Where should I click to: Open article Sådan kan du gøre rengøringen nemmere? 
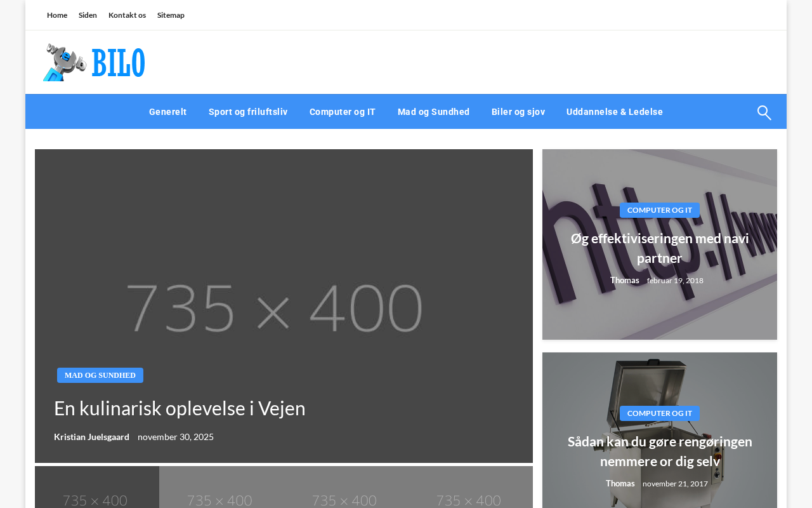pyautogui.click(x=660, y=451)
